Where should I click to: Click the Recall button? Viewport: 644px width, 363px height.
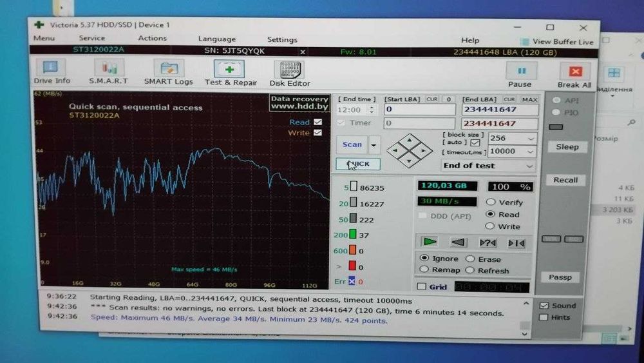coord(565,180)
